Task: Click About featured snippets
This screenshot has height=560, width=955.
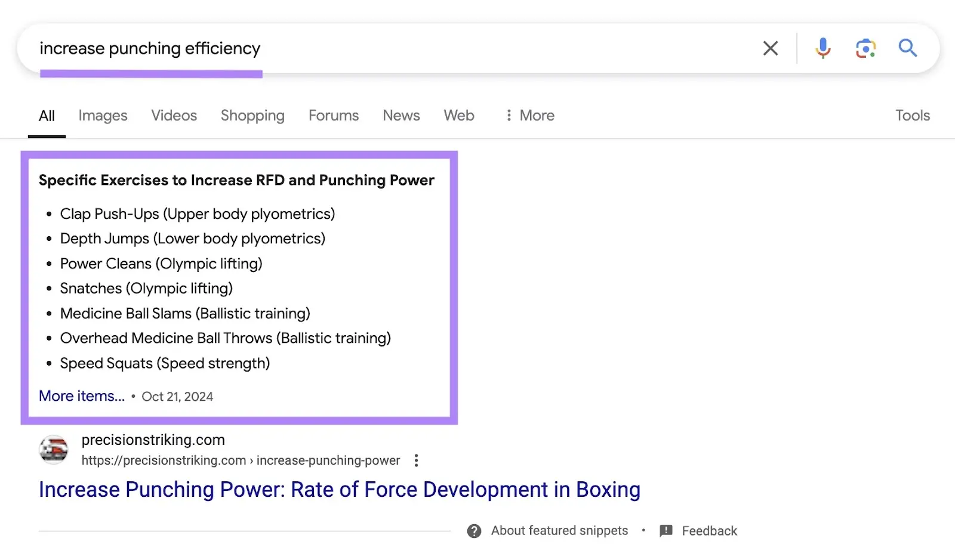Action: click(x=559, y=530)
